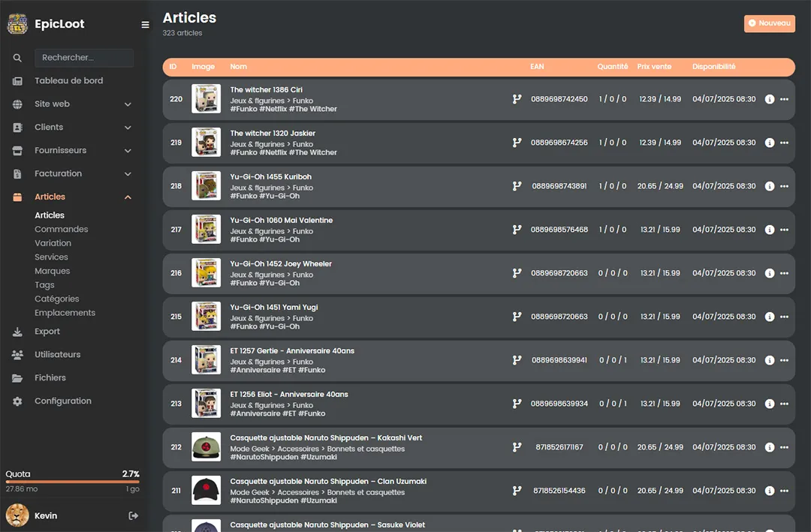Screen dimensions: 811x532
Task: Toggle the hamburger sidebar menu
Action: point(146,24)
